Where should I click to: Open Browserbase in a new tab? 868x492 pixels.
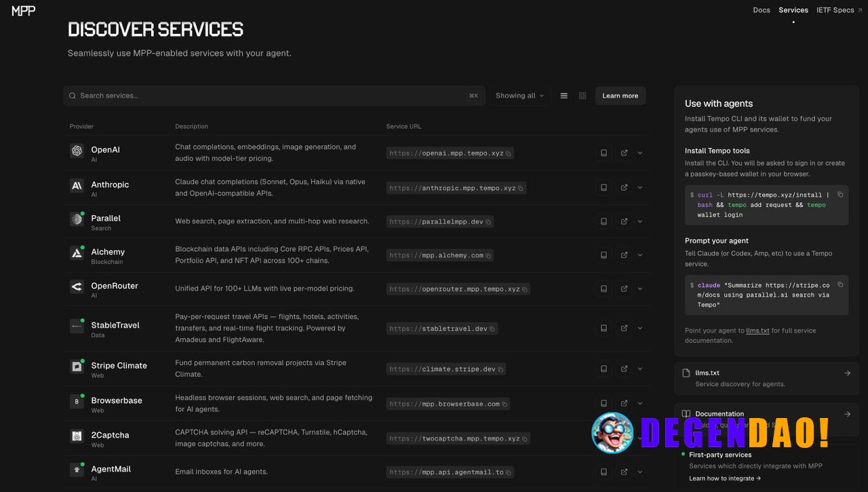pos(624,402)
